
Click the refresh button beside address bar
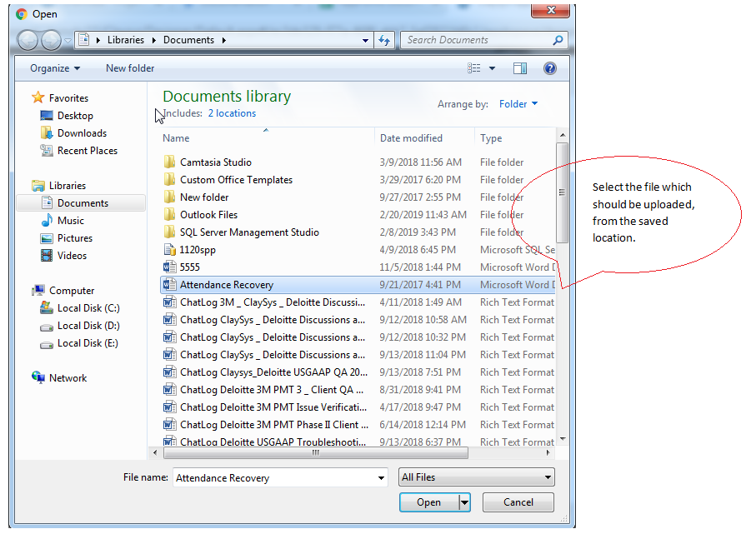pos(384,40)
